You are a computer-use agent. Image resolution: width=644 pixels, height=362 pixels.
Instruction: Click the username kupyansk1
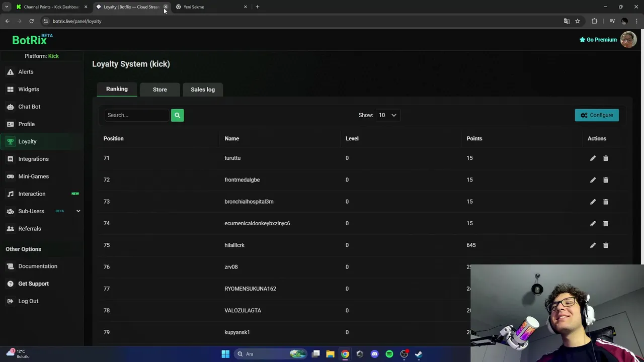pyautogui.click(x=237, y=332)
